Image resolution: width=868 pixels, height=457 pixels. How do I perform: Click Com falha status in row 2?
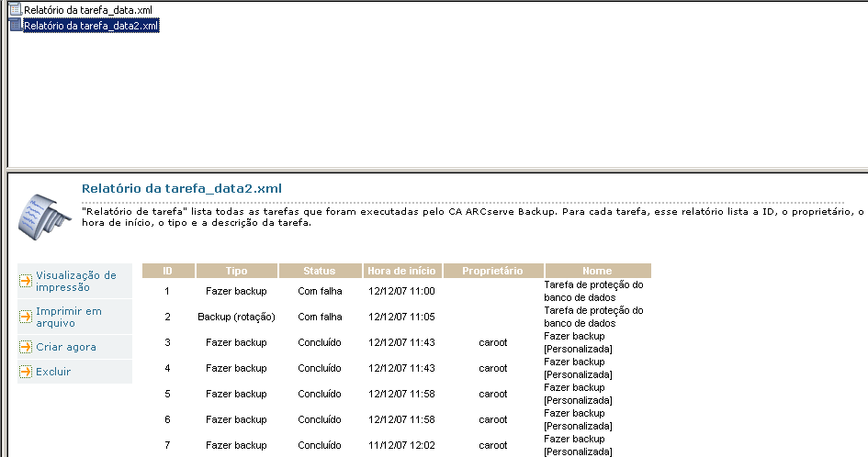click(x=320, y=317)
